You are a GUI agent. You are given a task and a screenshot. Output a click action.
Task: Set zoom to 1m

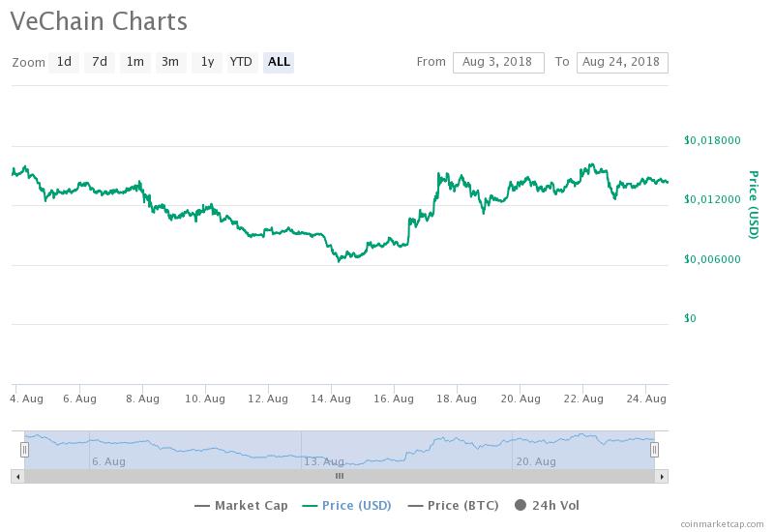135,62
